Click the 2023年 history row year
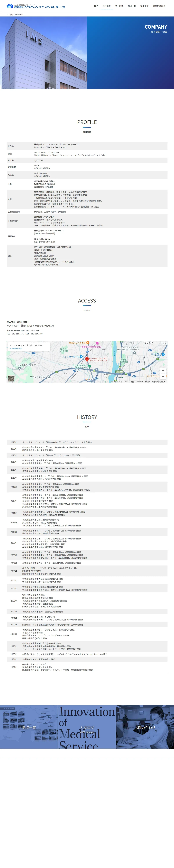This screenshot has height=868, width=174. pyautogui.click(x=14, y=442)
